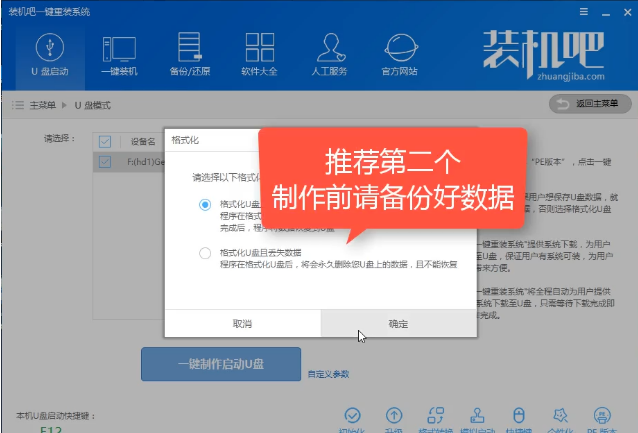
Task: Open the 自定义参数 custom parameters link
Action: 328,374
